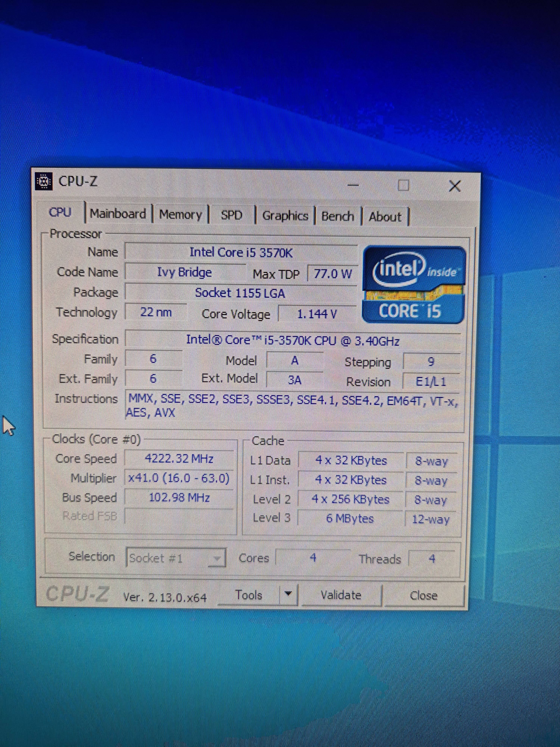Screen dimensions: 560x747
Task: Click the Core Speed value field
Action: 179,459
